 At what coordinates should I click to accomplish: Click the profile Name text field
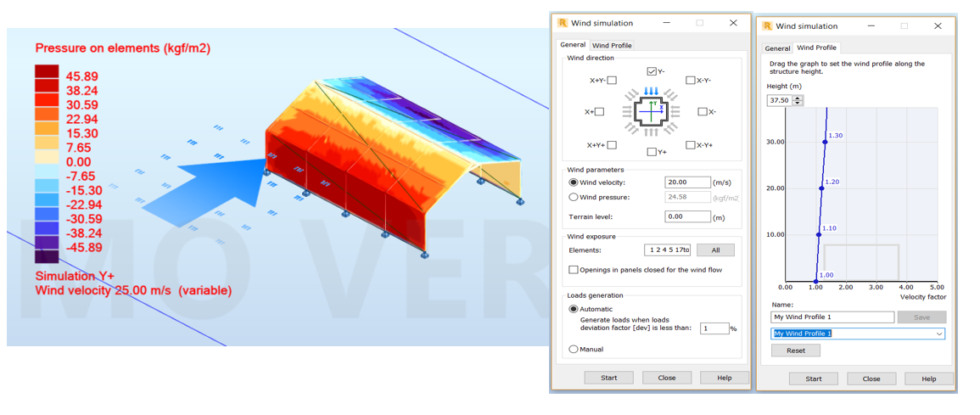pyautogui.click(x=832, y=317)
